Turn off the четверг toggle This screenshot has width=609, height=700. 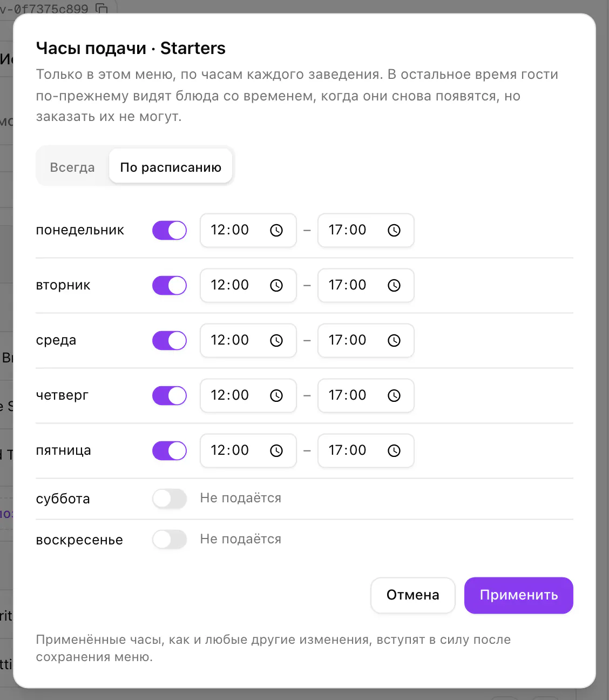[170, 396]
